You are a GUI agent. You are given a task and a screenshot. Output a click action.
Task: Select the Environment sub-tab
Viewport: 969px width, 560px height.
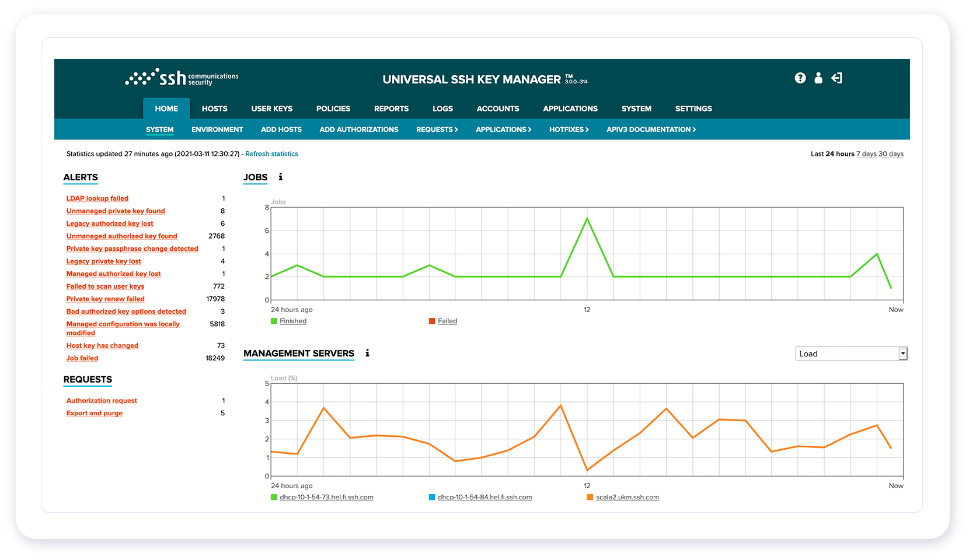(x=217, y=129)
